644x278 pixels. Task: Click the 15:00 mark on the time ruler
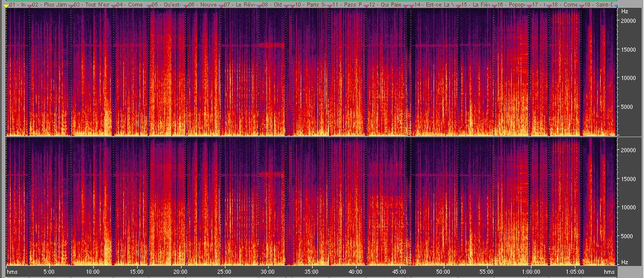[x=136, y=272]
